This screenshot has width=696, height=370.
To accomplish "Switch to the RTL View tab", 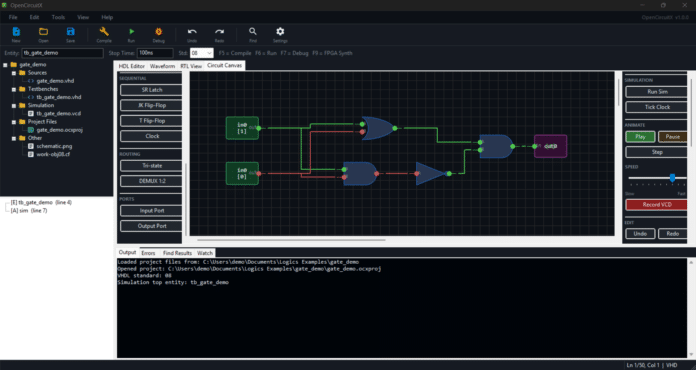I will point(191,66).
